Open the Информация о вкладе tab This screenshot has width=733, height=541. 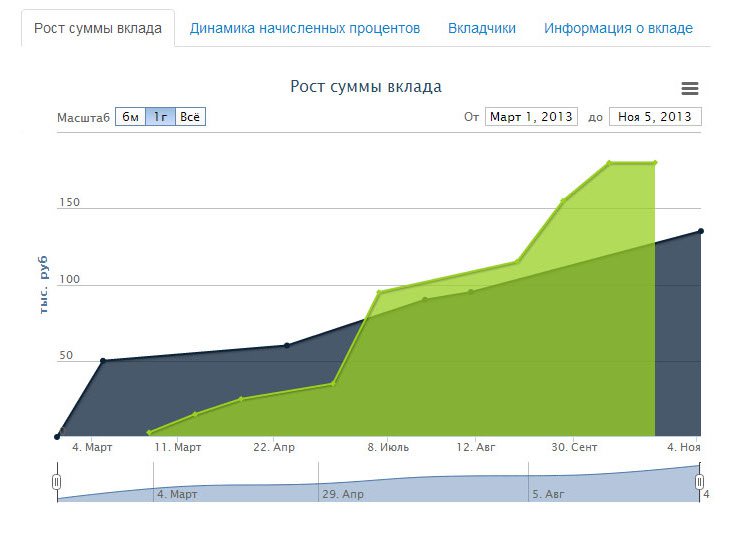coord(618,28)
